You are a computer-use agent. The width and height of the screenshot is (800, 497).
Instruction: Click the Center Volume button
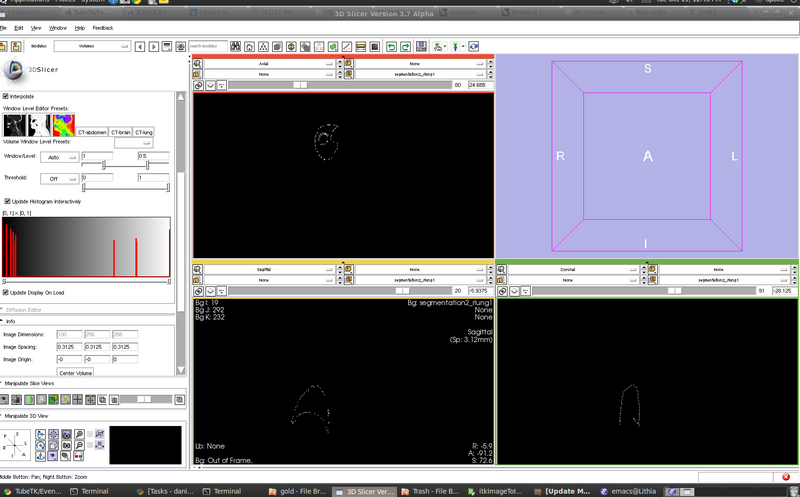pos(76,373)
